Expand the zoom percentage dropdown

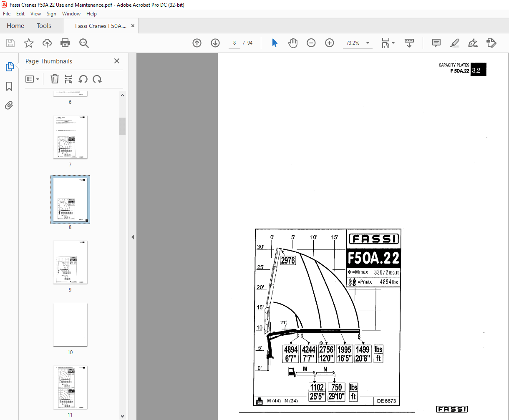[367, 43]
